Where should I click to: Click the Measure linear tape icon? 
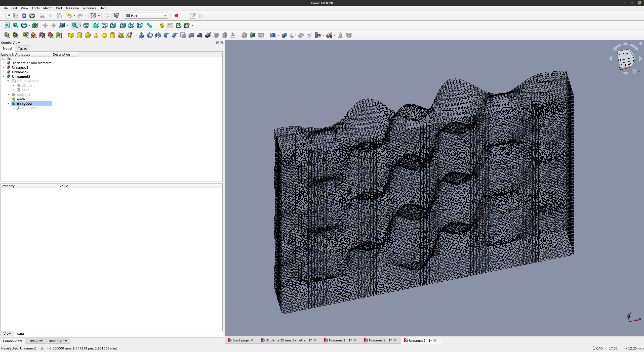coord(7,35)
